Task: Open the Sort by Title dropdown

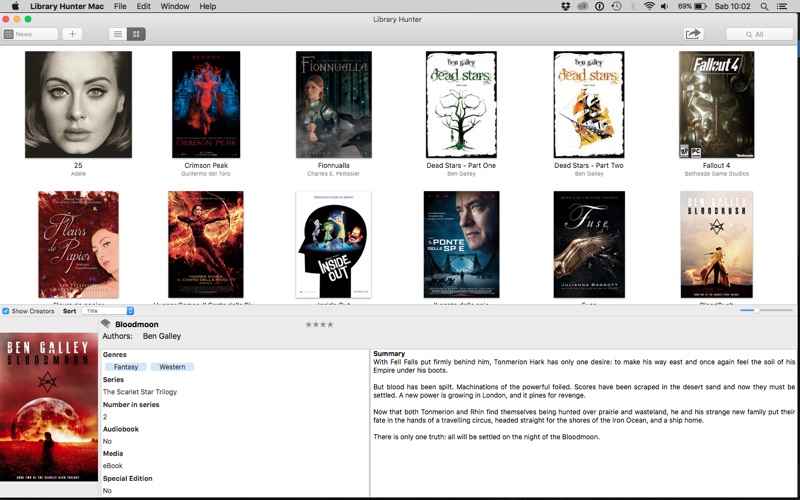Action: click(x=108, y=311)
